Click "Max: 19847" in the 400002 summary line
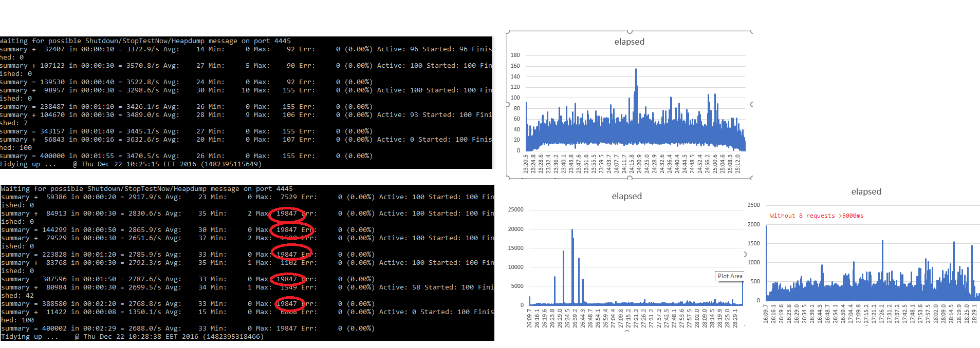Screen dimensions: 980x348 click(x=276, y=328)
